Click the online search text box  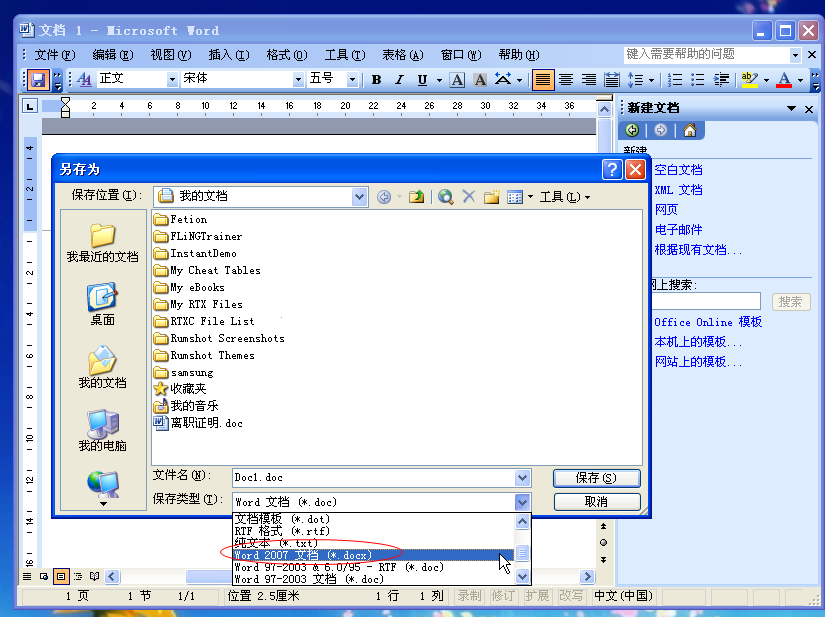(x=706, y=301)
